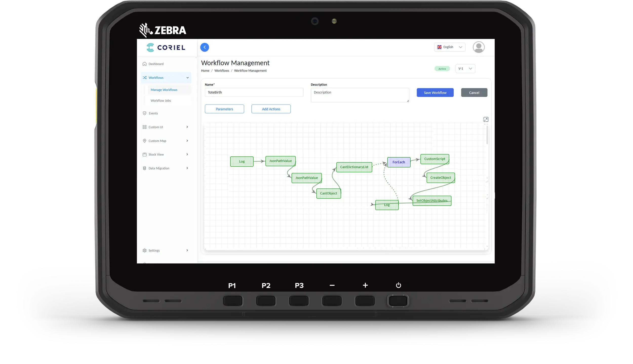Image resolution: width=633 pixels, height=364 pixels.
Task: Click the Stock View box icon
Action: 145,155
